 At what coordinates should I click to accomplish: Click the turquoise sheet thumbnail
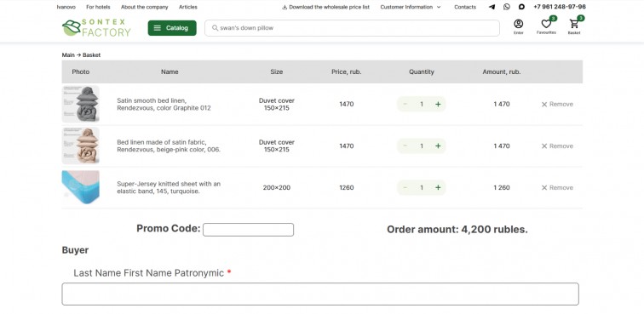point(80,187)
